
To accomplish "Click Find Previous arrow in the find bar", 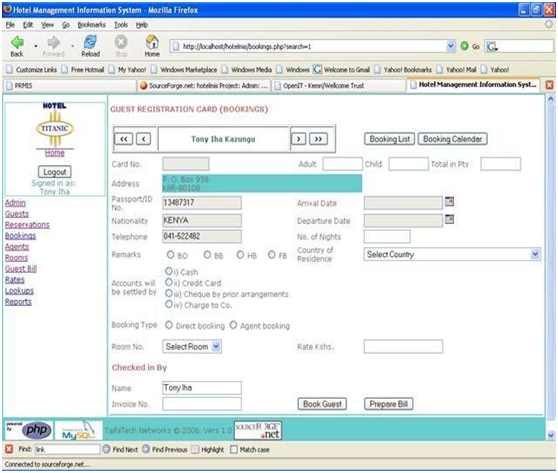I will [146, 449].
